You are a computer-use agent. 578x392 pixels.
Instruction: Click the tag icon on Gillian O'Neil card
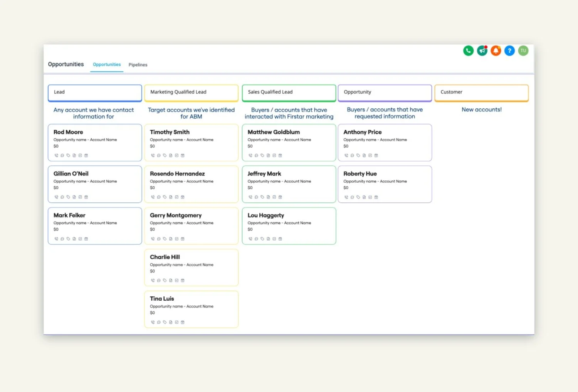pos(68,197)
